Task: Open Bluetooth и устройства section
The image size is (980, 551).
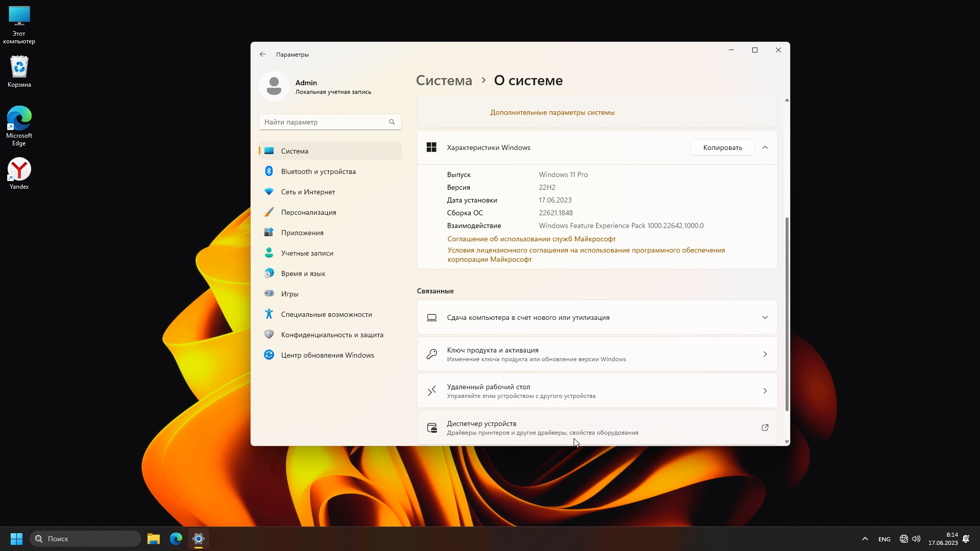Action: coord(318,171)
